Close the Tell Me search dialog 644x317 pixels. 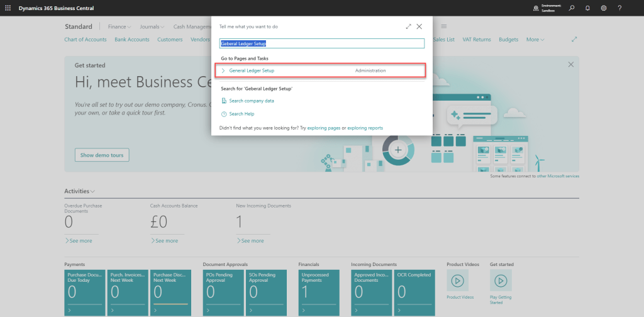[419, 26]
